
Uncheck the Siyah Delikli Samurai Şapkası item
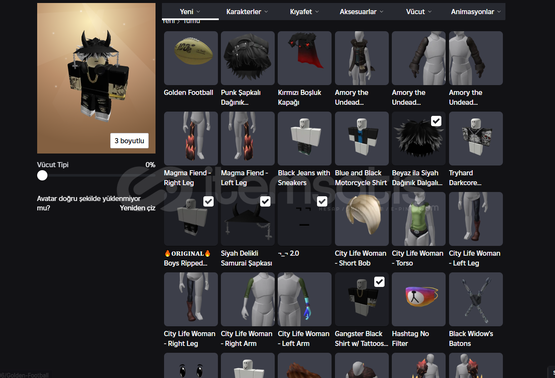click(265, 201)
